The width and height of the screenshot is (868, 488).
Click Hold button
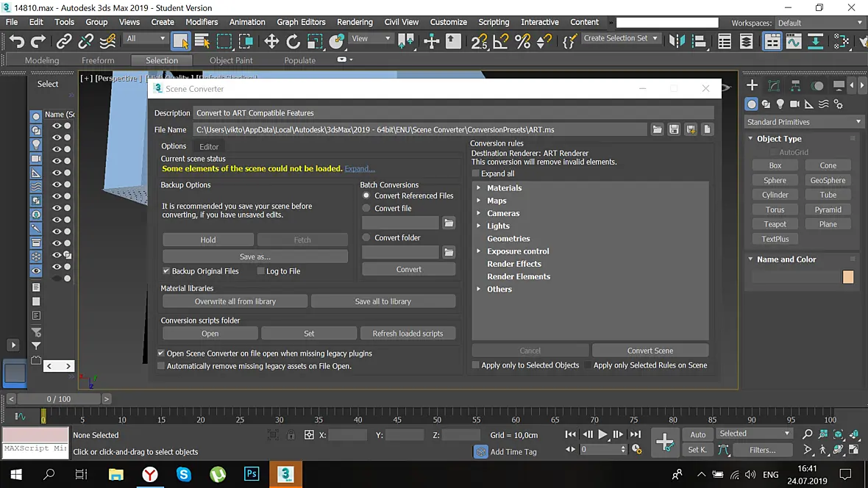208,240
